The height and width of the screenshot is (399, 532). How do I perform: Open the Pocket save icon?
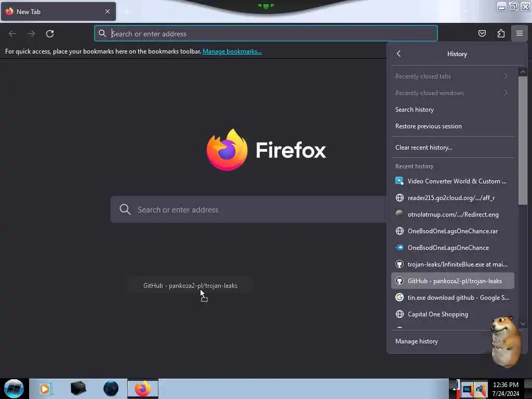[x=482, y=33]
